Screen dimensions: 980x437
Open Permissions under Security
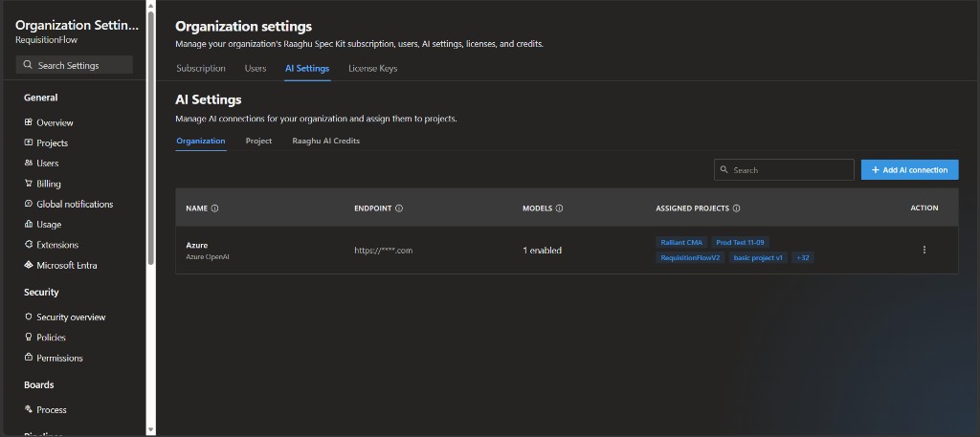pyautogui.click(x=60, y=358)
